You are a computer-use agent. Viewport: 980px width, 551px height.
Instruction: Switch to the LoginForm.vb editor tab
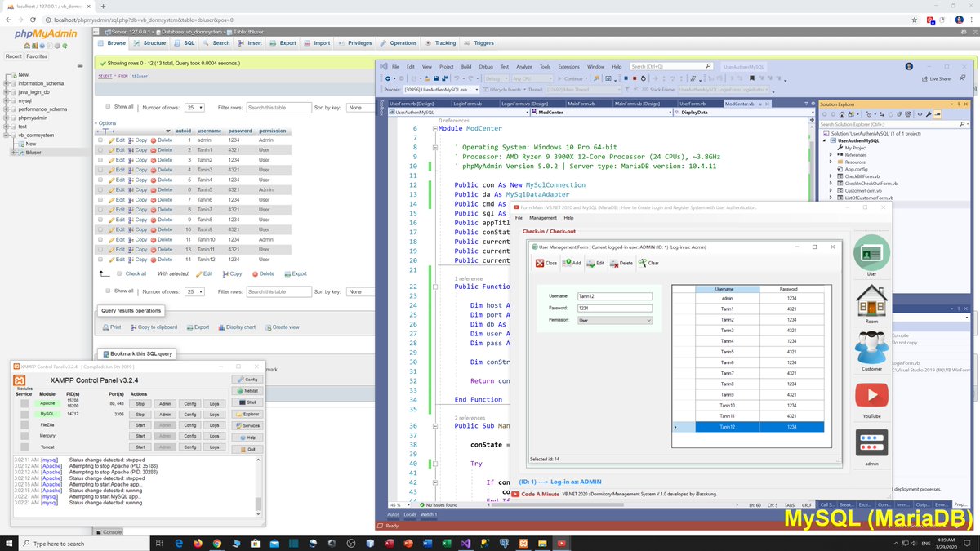[469, 104]
